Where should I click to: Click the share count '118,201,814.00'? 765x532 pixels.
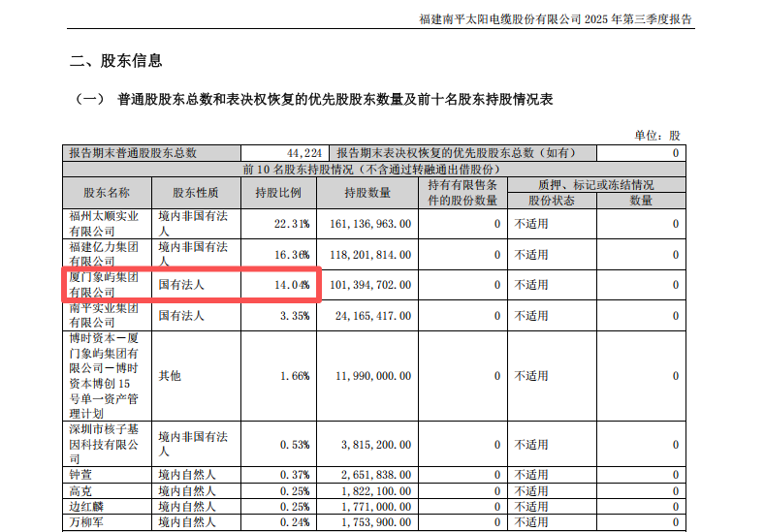coord(370,255)
